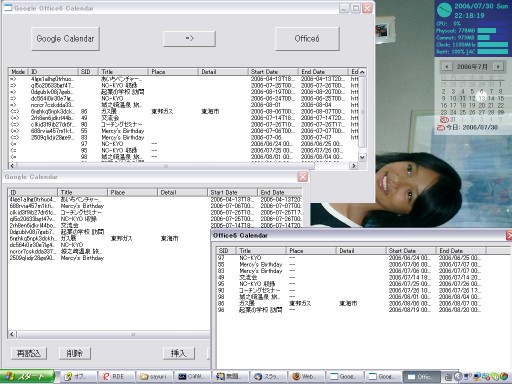Switch to the スラ... taskbar item
This screenshot has height=384, width=512.
[269, 377]
